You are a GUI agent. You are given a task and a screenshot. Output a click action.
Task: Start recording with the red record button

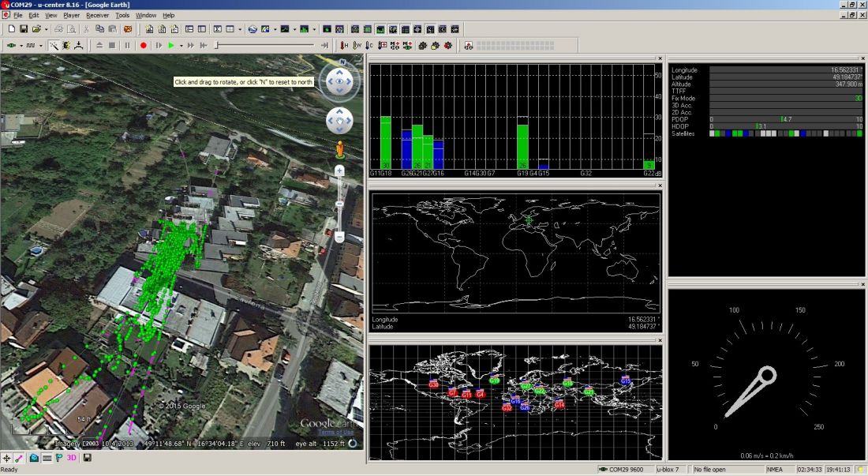tap(144, 45)
